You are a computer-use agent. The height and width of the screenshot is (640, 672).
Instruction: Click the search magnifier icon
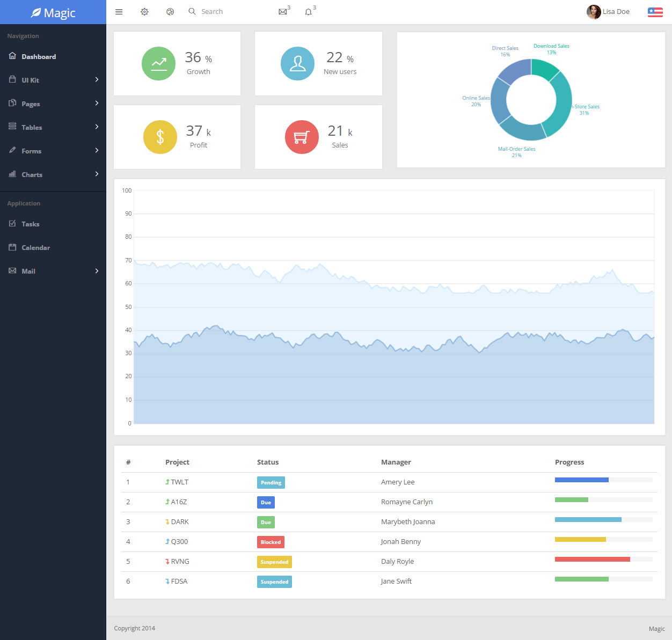[192, 11]
